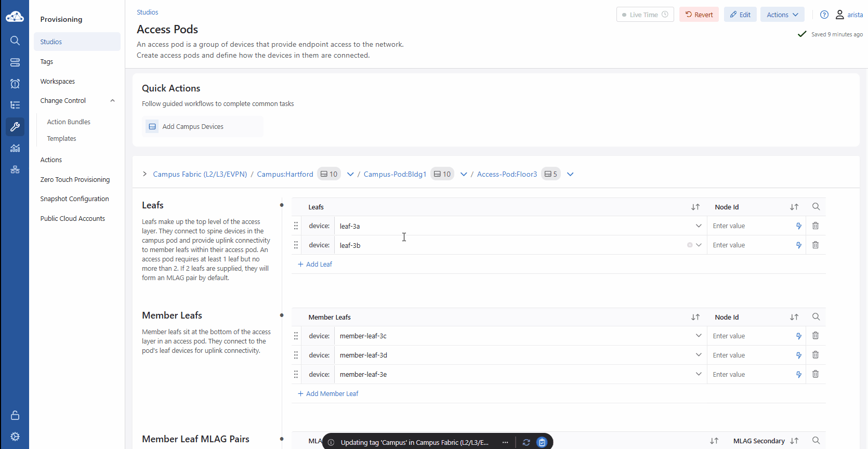
Task: Open Templates submenu item
Action: point(61,138)
